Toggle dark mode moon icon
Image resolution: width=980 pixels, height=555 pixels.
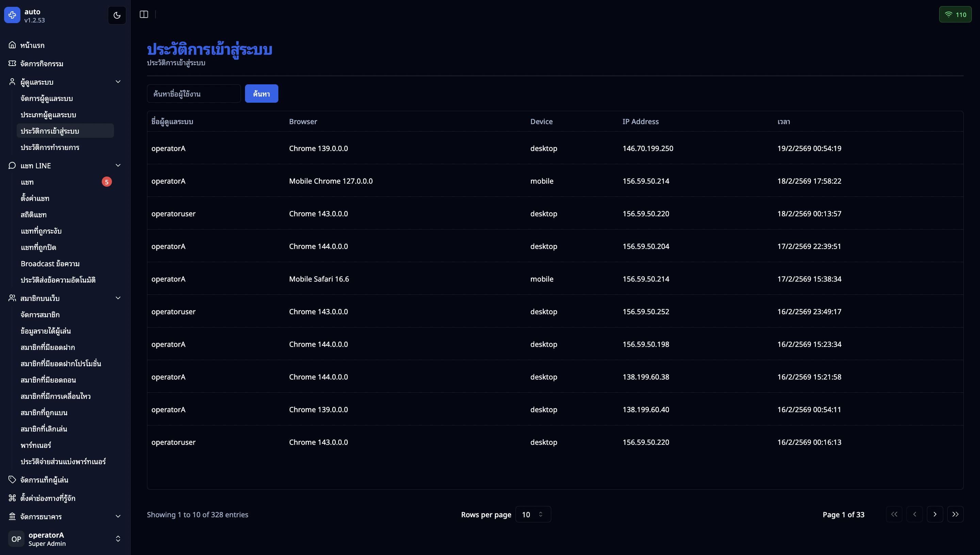pos(117,15)
